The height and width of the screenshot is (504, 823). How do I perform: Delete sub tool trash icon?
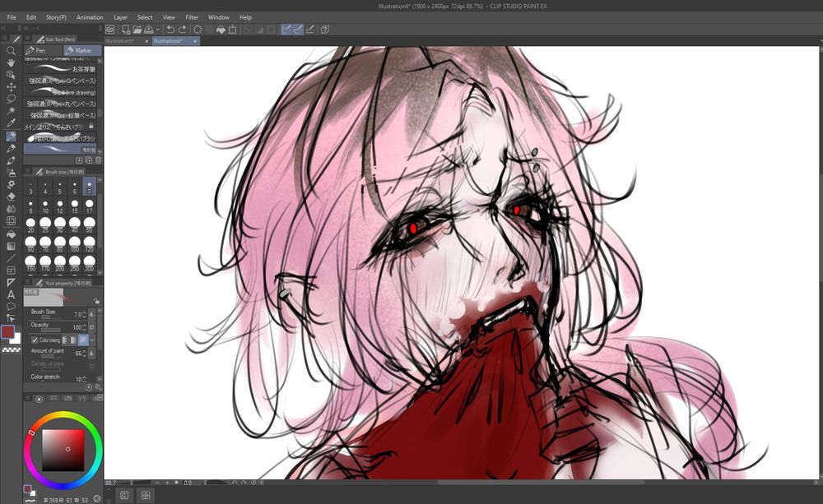pos(98,160)
